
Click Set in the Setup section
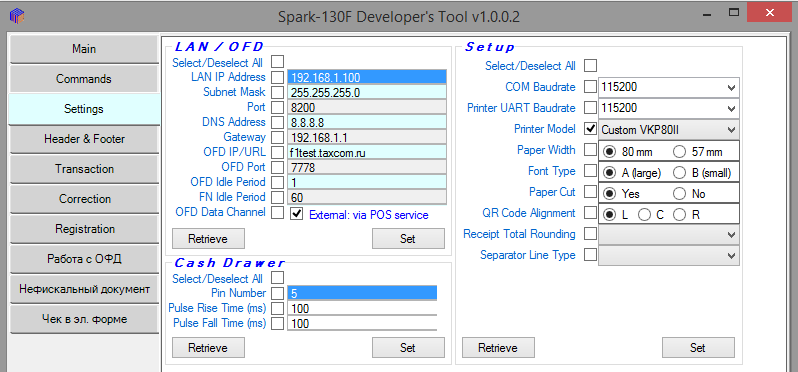click(x=698, y=348)
